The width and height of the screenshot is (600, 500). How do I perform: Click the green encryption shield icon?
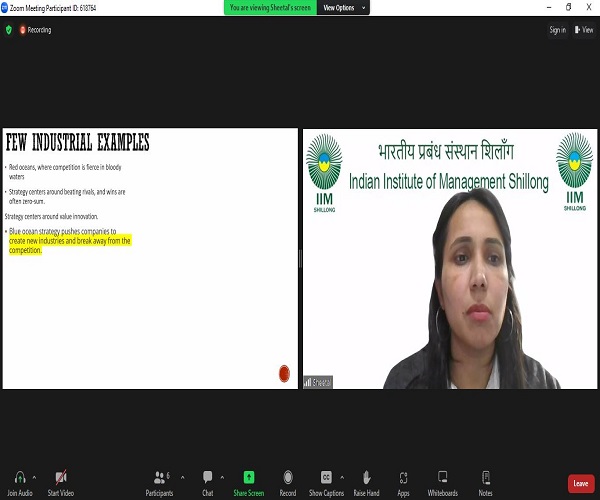point(9,30)
